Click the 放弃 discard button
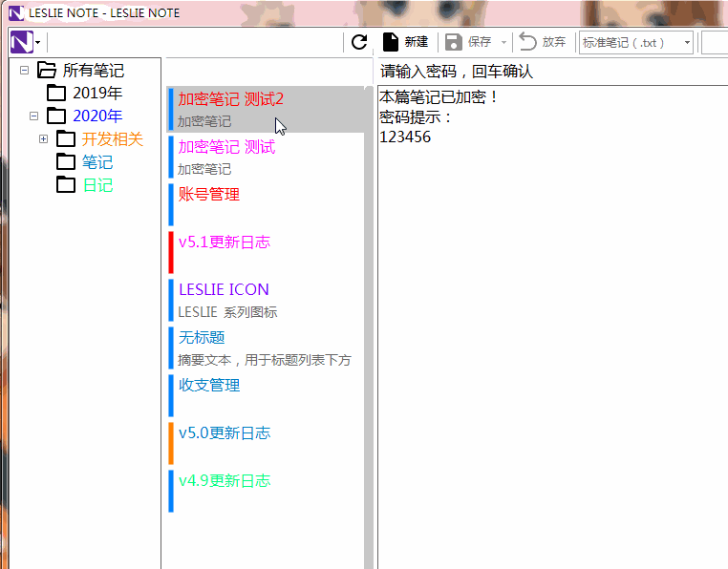The image size is (728, 569). pyautogui.click(x=542, y=42)
